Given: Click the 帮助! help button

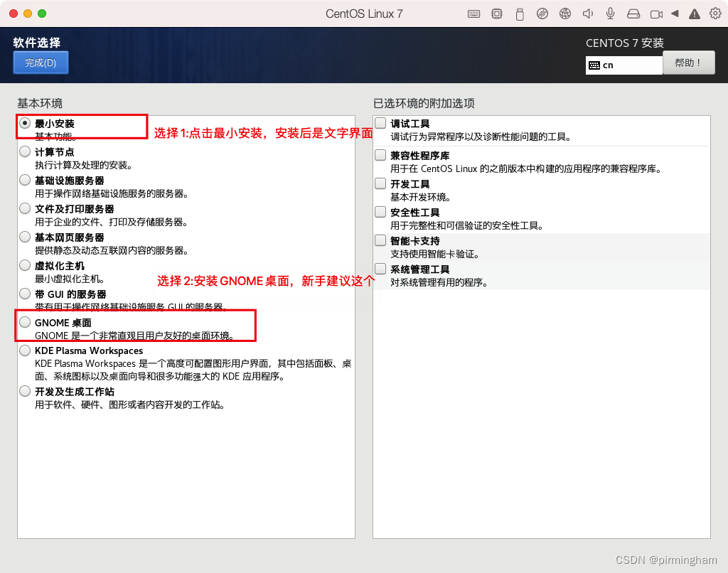Looking at the screenshot, I should pos(688,63).
